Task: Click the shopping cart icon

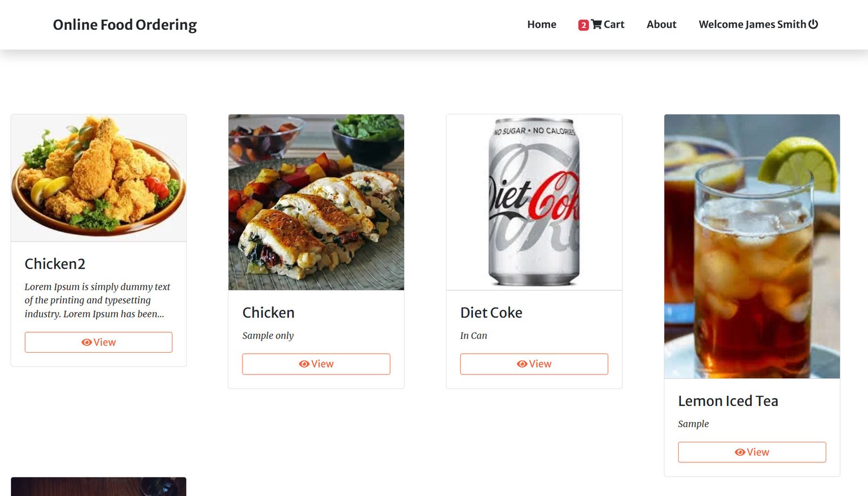Action: tap(596, 24)
